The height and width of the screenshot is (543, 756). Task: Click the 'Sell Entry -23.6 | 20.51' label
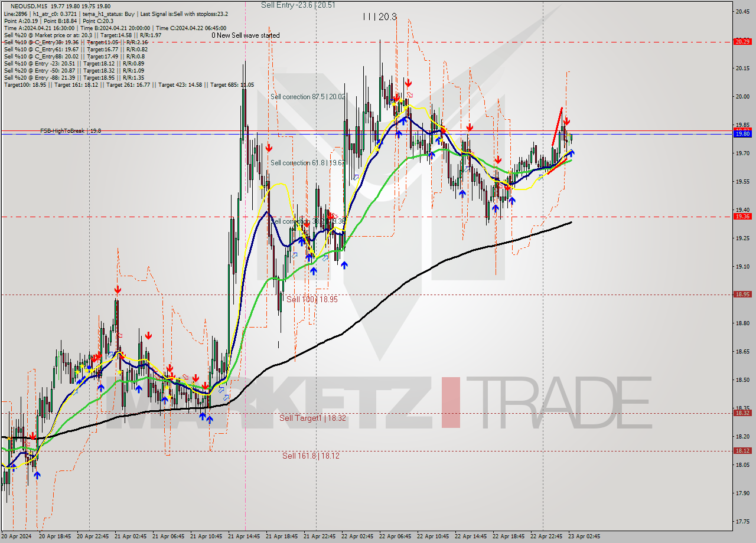click(298, 5)
